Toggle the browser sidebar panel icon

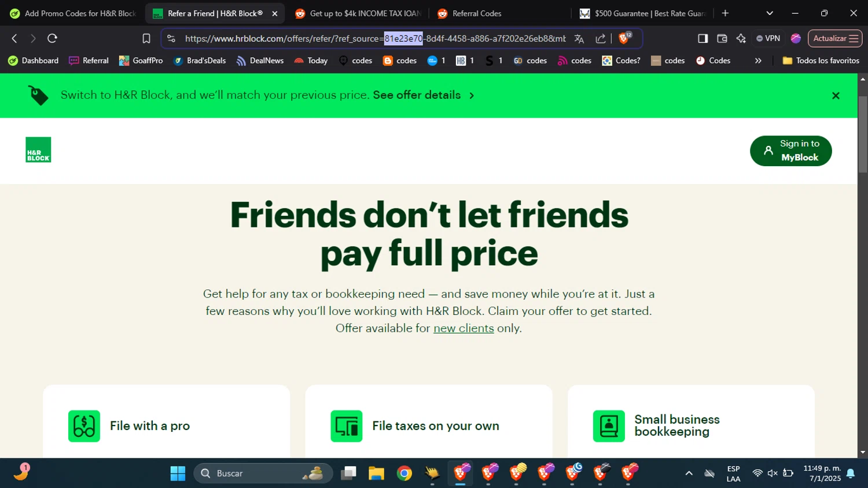(x=703, y=38)
